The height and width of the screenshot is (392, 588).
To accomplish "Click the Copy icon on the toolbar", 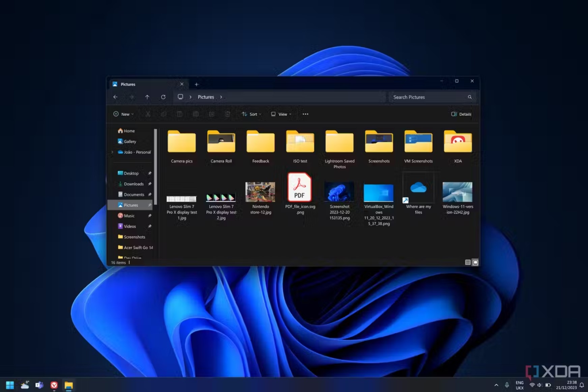I will pos(164,114).
